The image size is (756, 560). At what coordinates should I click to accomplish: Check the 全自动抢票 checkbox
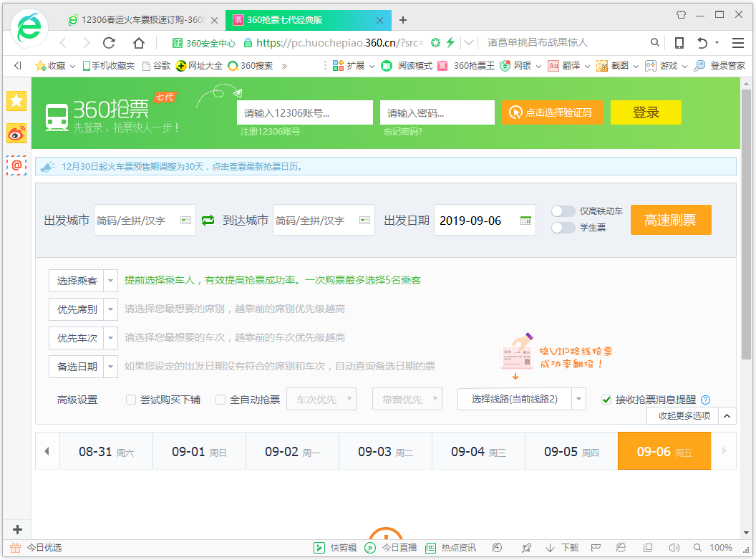coord(220,400)
